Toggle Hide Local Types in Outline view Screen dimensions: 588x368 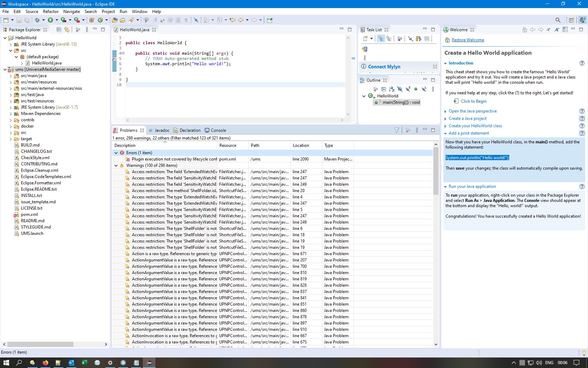[x=424, y=89]
